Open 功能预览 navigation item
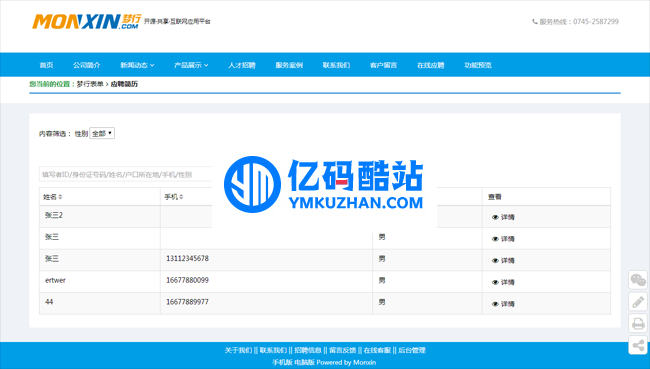 point(478,65)
